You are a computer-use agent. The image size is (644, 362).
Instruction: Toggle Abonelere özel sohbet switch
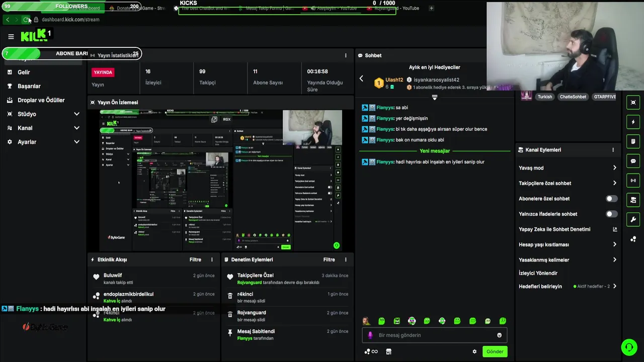[x=611, y=199]
